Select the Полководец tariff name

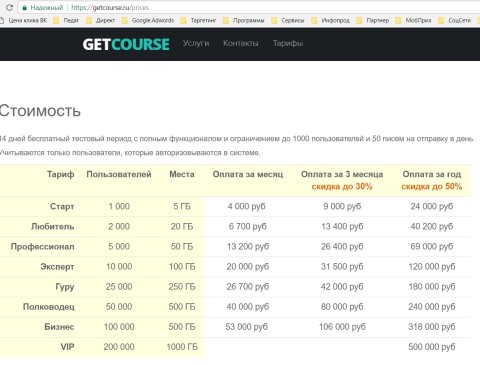point(49,307)
